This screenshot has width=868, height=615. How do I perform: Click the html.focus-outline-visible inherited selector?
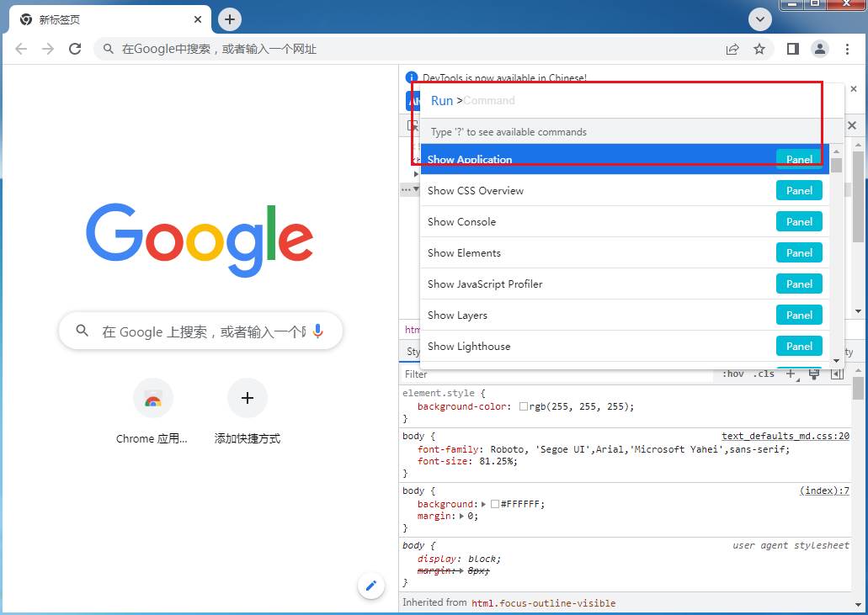coord(543,603)
